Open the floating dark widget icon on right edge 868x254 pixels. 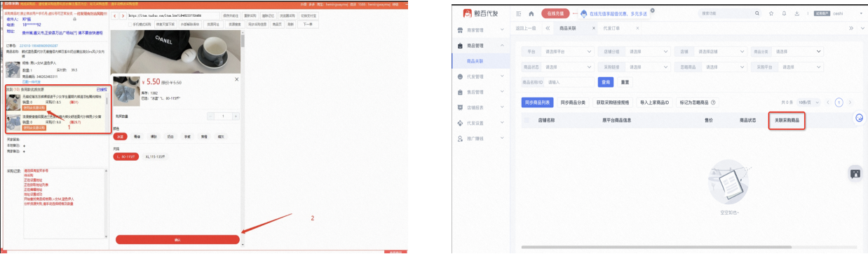coord(855,173)
